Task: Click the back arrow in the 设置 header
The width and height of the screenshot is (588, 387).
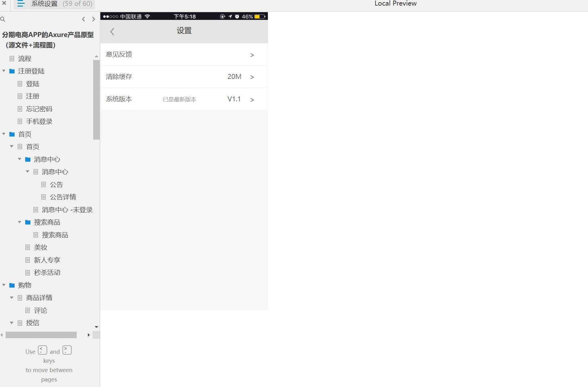Action: point(112,31)
